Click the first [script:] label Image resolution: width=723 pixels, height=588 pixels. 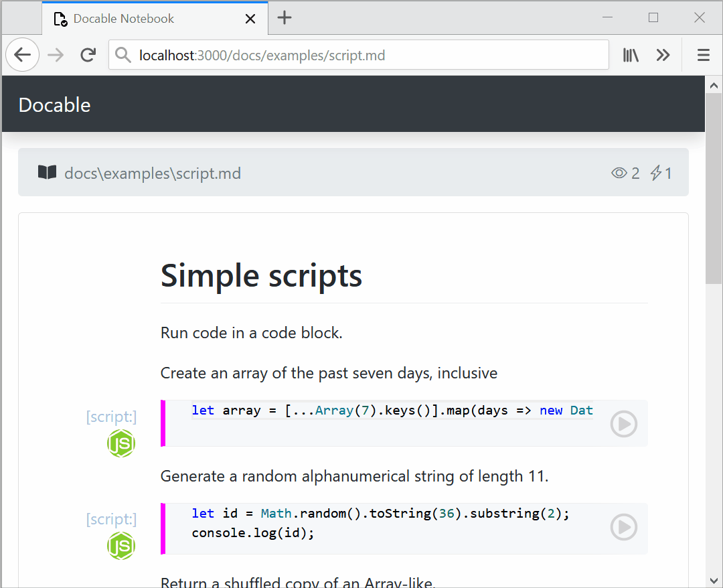pyautogui.click(x=111, y=417)
